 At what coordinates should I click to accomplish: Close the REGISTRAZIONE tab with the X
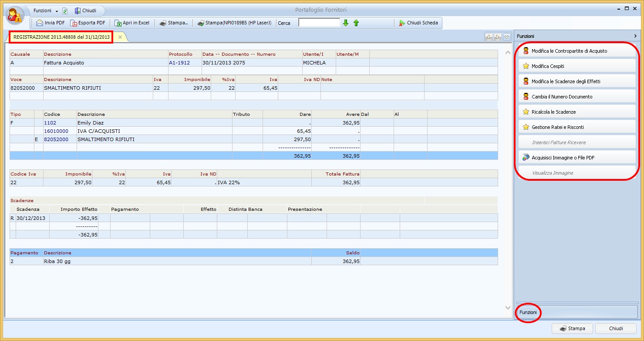pos(120,37)
